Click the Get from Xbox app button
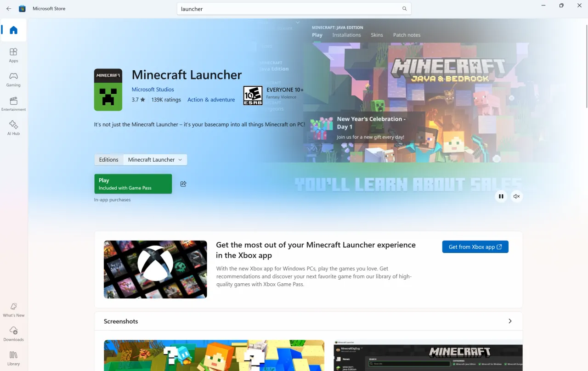The height and width of the screenshot is (371, 588). click(475, 247)
